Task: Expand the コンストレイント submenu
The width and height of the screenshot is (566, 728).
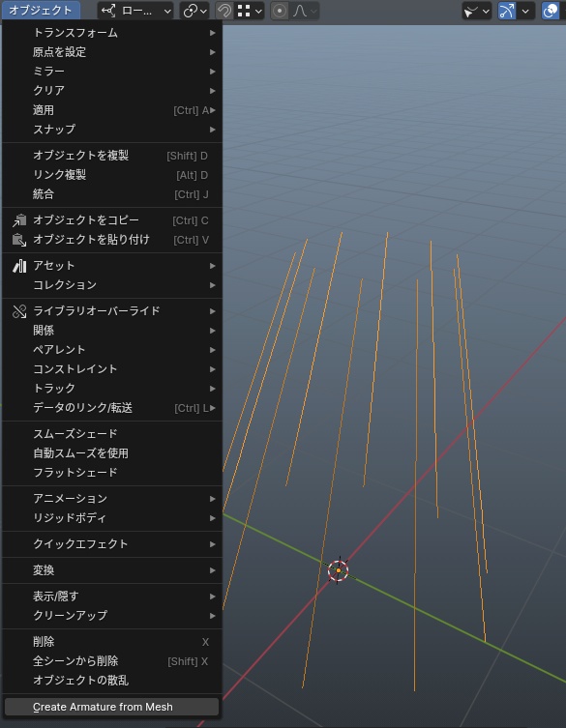Action: [x=112, y=369]
